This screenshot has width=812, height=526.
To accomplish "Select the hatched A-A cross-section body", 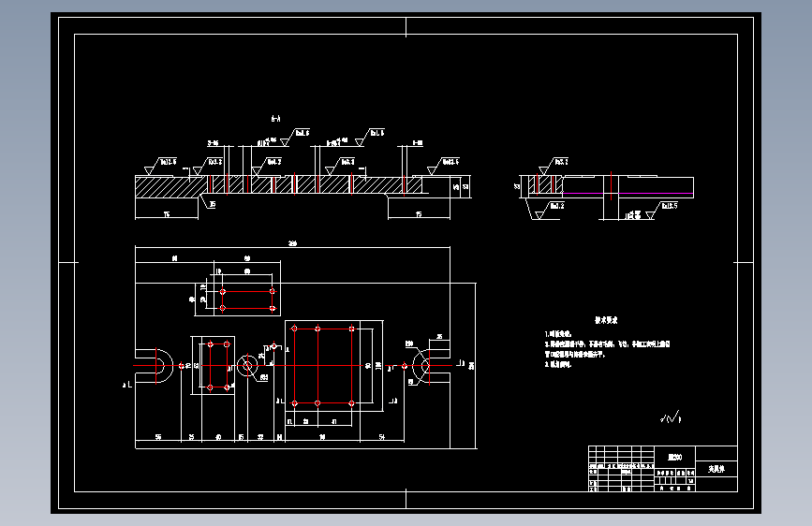I will pyautogui.click(x=278, y=185).
